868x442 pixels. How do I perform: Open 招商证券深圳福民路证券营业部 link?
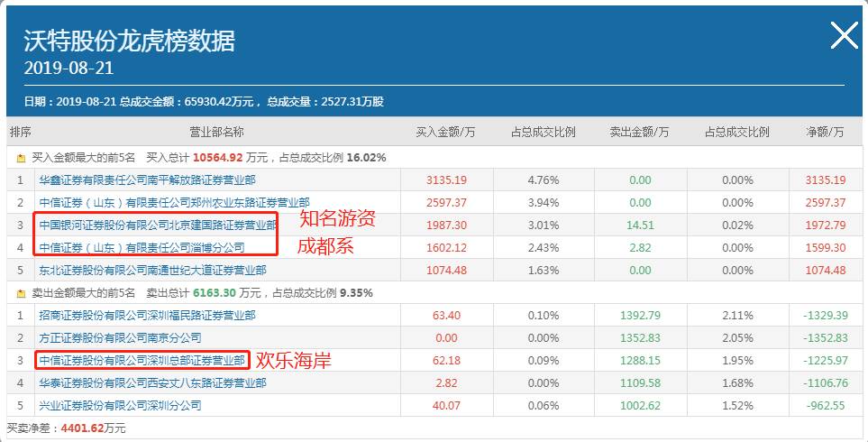tap(147, 315)
